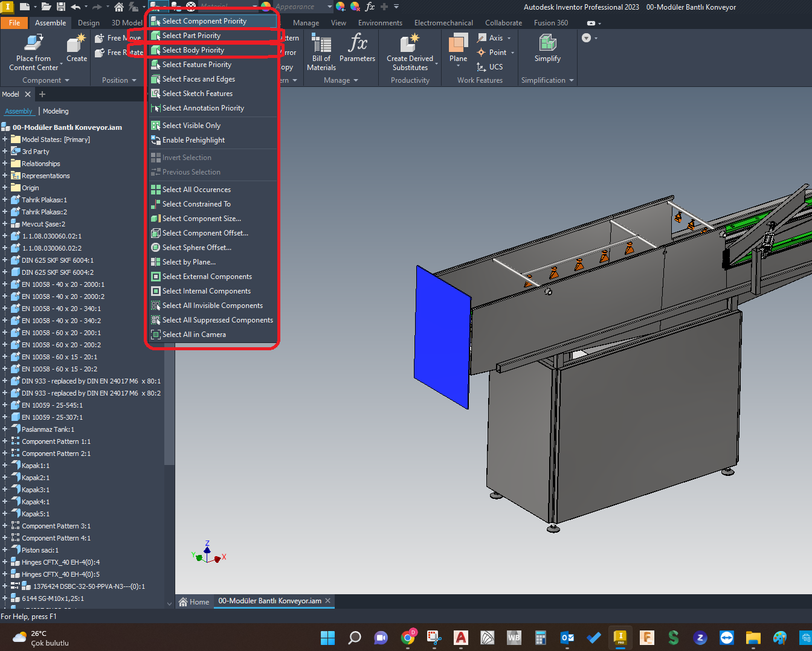This screenshot has width=812, height=651.
Task: Close the 00-Modüler Bantlı Konveyor.iam document tab
Action: (x=328, y=601)
